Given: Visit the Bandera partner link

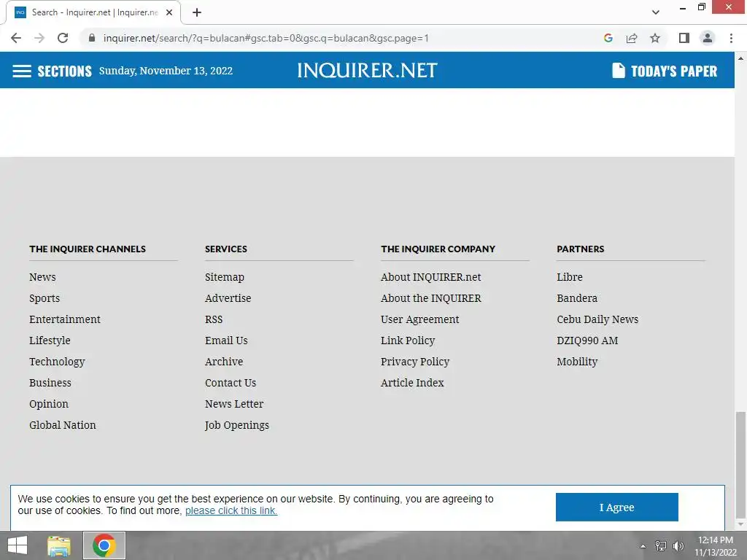Looking at the screenshot, I should pyautogui.click(x=577, y=298).
